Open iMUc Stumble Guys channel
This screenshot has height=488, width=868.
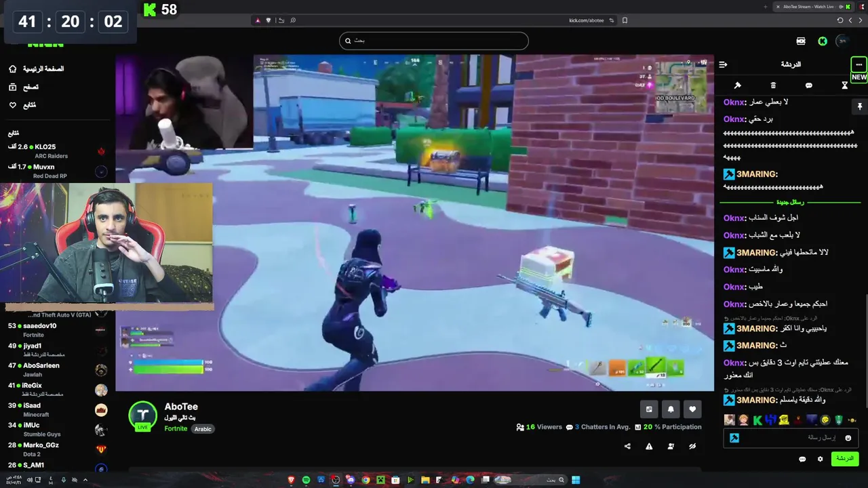tap(57, 429)
